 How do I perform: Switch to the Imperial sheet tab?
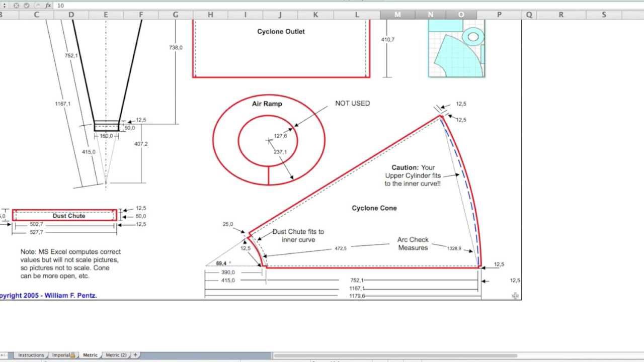pos(63,355)
